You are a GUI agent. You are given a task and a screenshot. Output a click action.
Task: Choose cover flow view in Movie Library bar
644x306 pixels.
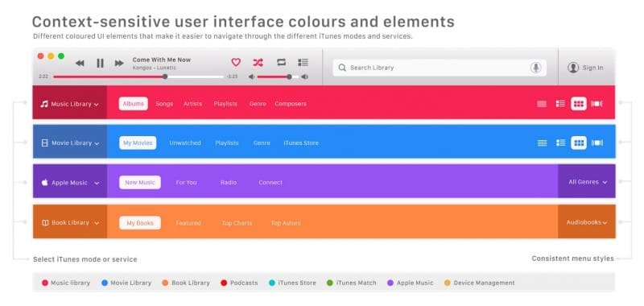pos(597,143)
